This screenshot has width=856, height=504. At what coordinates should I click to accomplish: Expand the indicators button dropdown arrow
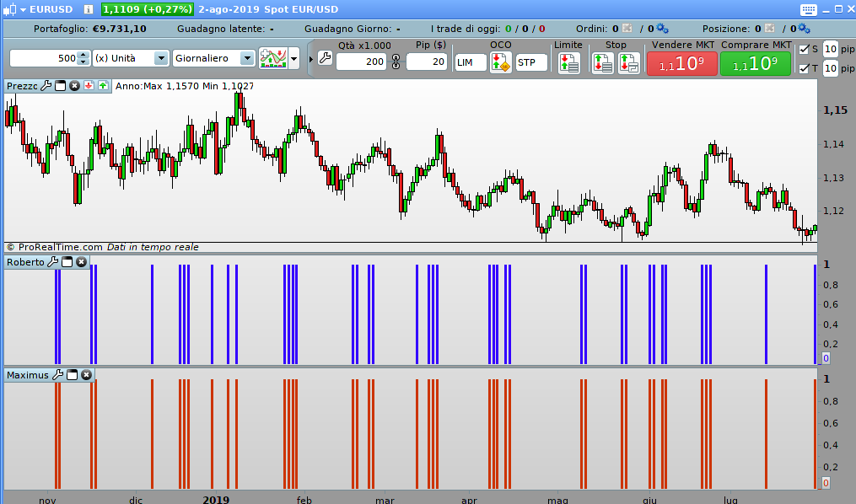pyautogui.click(x=293, y=58)
